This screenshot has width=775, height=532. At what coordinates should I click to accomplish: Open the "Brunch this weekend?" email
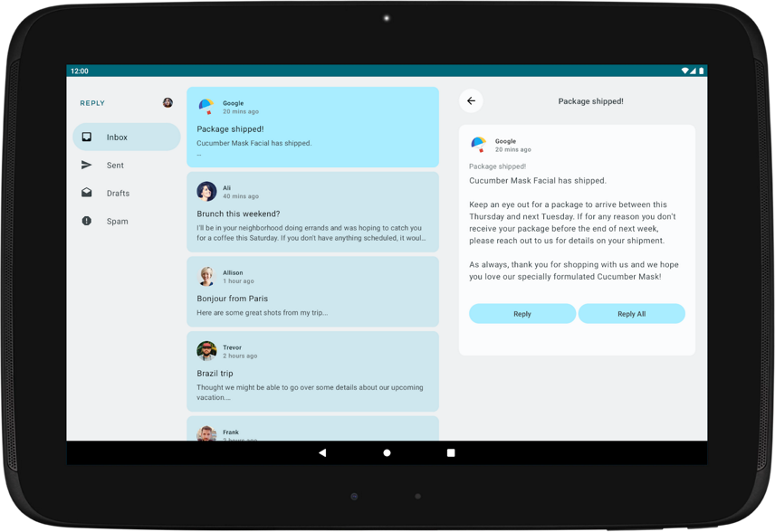312,214
